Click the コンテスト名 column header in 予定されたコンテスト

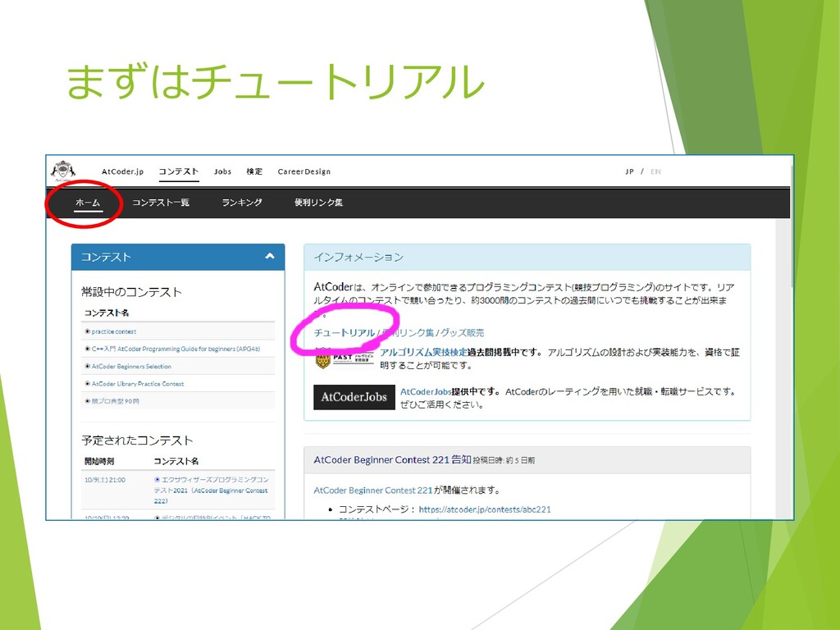click(176, 461)
